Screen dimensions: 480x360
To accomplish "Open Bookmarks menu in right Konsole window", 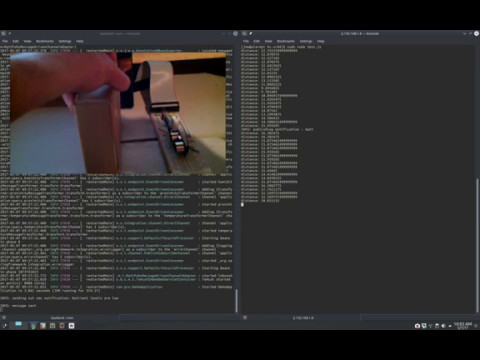I will pyautogui.click(x=286, y=41).
